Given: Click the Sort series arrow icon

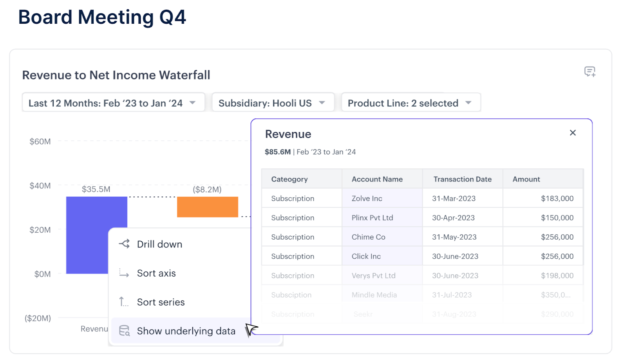Looking at the screenshot, I should point(123,302).
